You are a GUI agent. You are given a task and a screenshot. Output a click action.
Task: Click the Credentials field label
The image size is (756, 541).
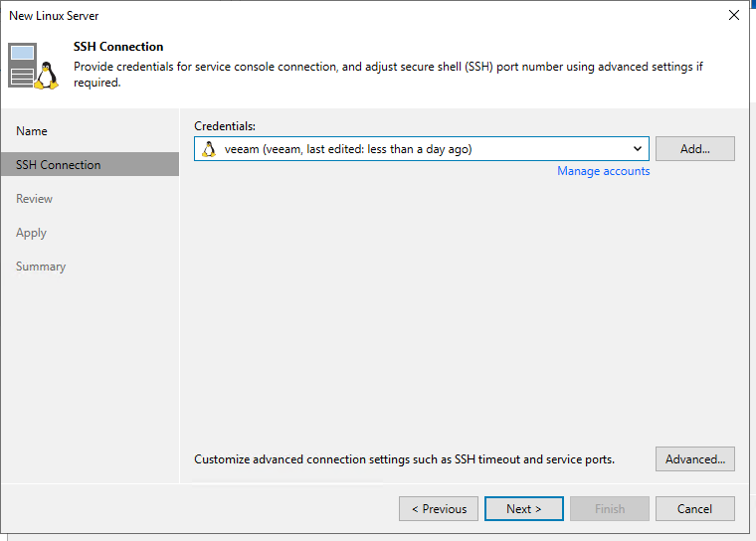225,126
